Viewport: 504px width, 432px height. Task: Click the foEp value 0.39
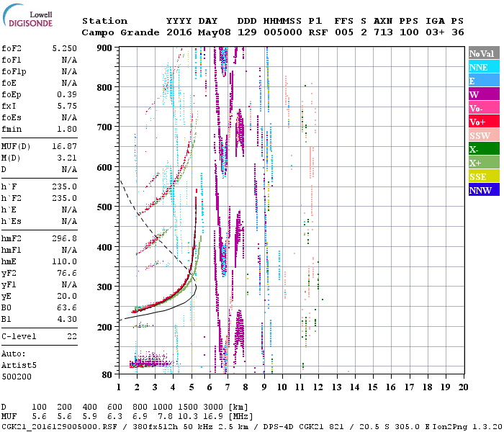click(x=67, y=94)
